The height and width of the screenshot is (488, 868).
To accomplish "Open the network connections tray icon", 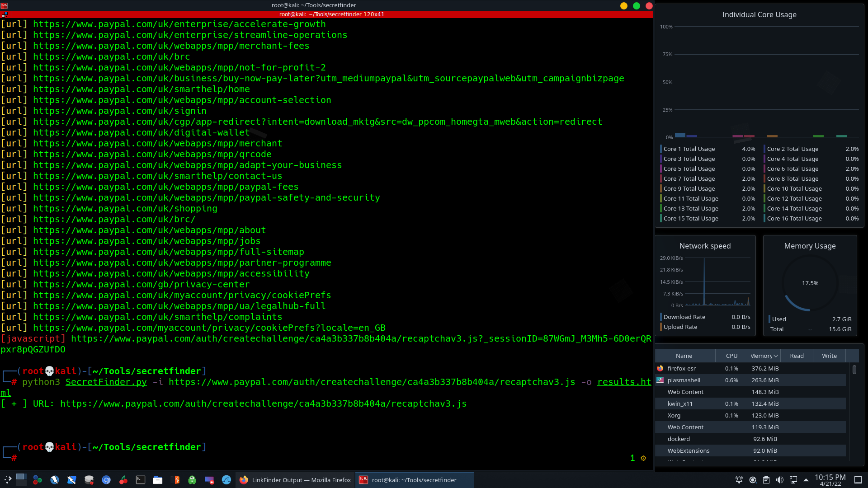I will pyautogui.click(x=793, y=480).
